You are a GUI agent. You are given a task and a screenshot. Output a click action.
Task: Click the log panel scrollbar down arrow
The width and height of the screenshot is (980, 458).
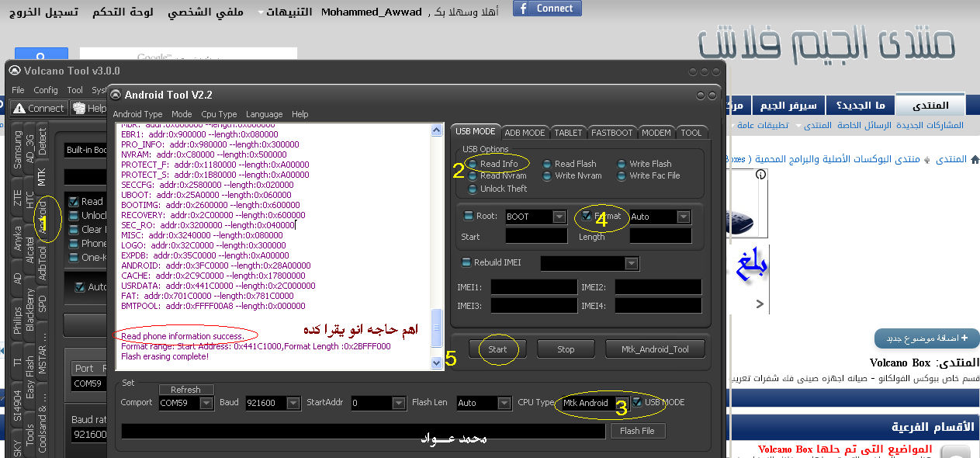pyautogui.click(x=437, y=363)
